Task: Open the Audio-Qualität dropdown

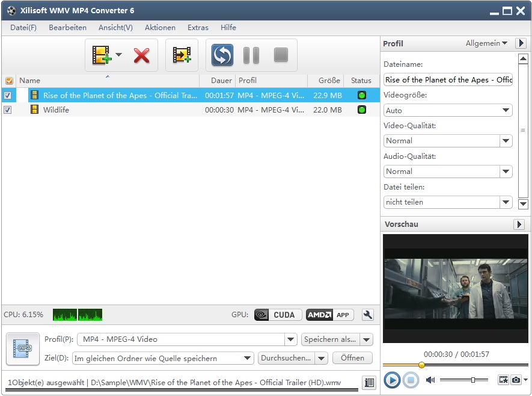Action: 506,171
